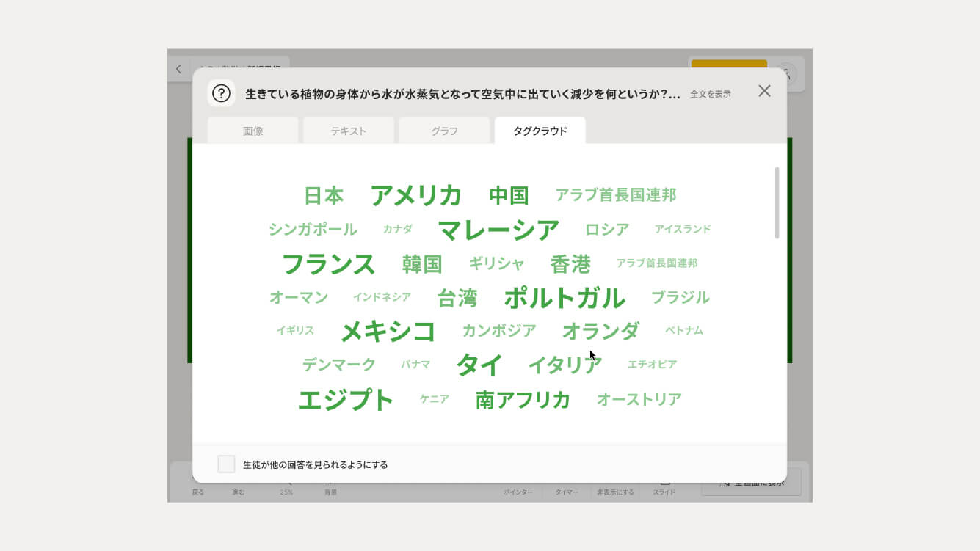This screenshot has height=551, width=980.
Task: Enable 生徒が他の回答を見られるようにする checkbox
Action: (226, 464)
